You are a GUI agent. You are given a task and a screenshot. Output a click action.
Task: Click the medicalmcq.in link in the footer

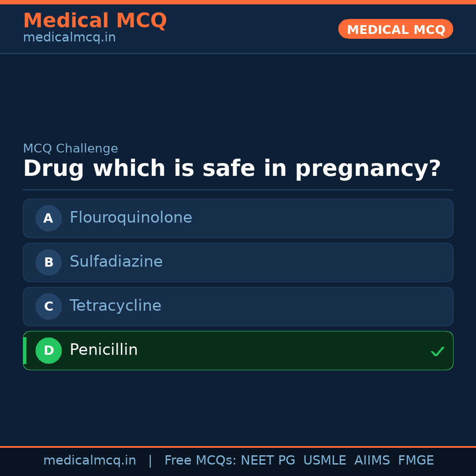90,460
